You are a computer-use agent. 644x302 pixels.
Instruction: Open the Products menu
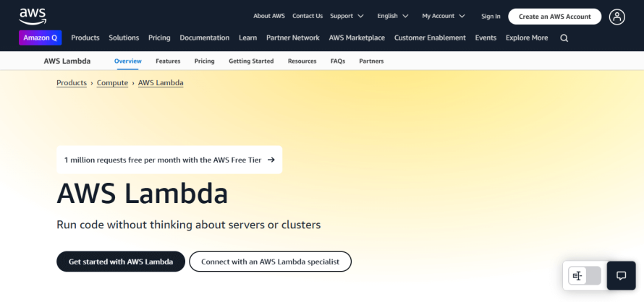pos(85,38)
